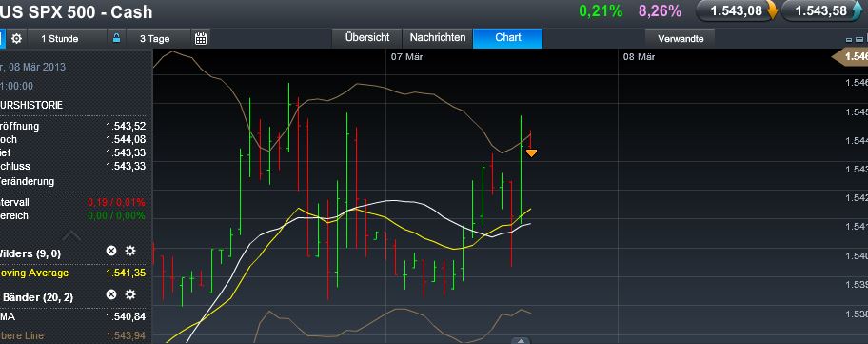Toggle the blue lock icon

tap(116, 38)
